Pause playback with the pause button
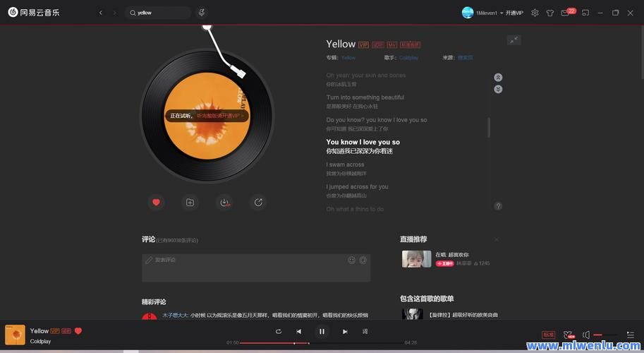This screenshot has width=644, height=353. coord(322,331)
